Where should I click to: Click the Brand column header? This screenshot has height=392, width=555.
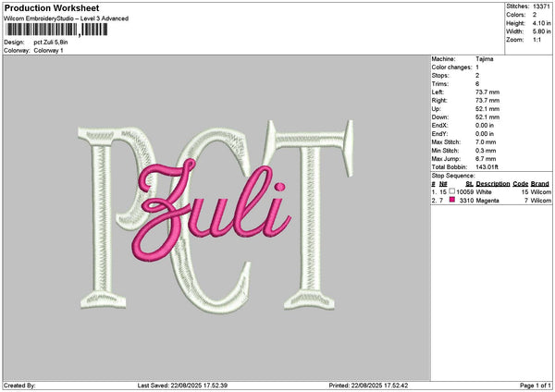click(540, 184)
